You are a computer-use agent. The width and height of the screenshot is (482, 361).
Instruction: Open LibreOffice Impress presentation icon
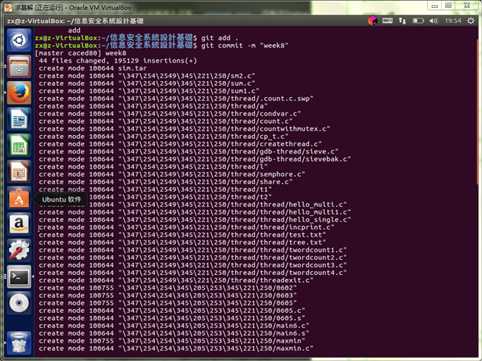point(19,172)
